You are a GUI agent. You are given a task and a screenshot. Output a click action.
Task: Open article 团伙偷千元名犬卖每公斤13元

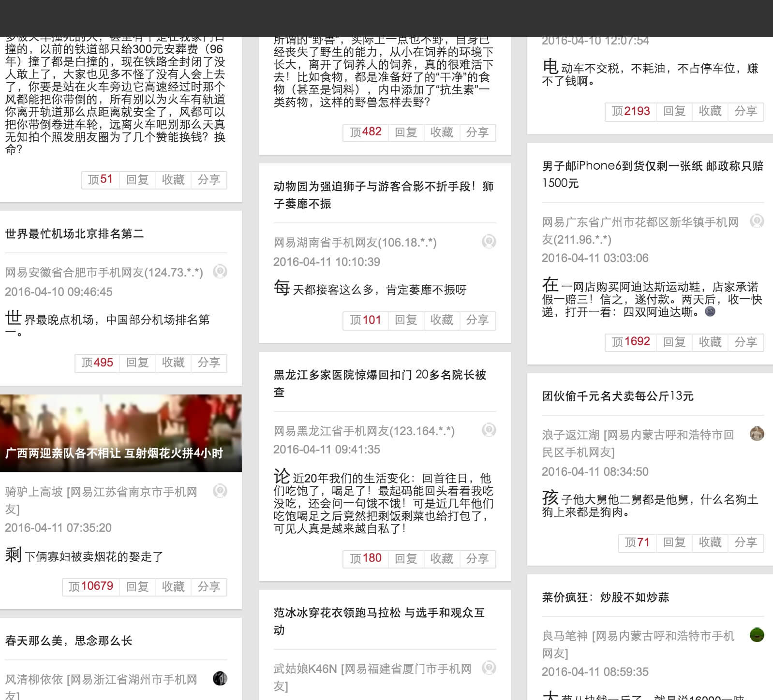click(618, 396)
